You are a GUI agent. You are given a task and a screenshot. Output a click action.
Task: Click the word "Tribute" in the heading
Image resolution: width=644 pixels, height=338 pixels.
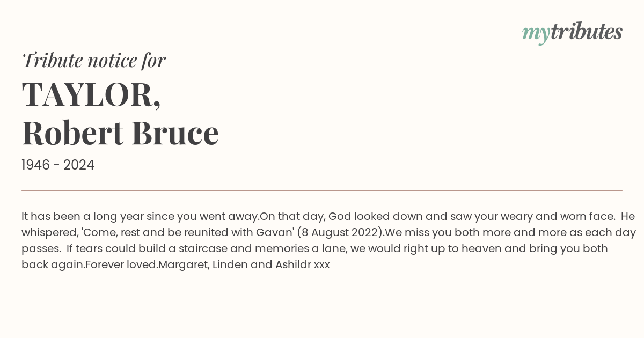click(x=53, y=60)
